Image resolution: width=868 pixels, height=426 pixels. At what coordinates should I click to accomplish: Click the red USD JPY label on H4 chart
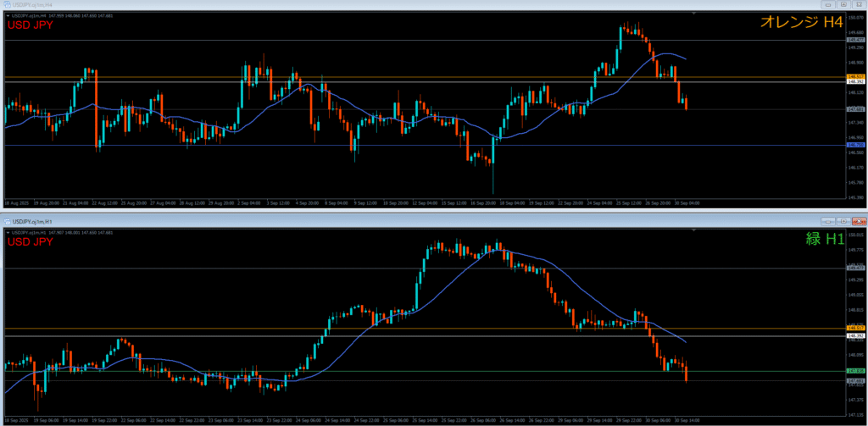(31, 25)
